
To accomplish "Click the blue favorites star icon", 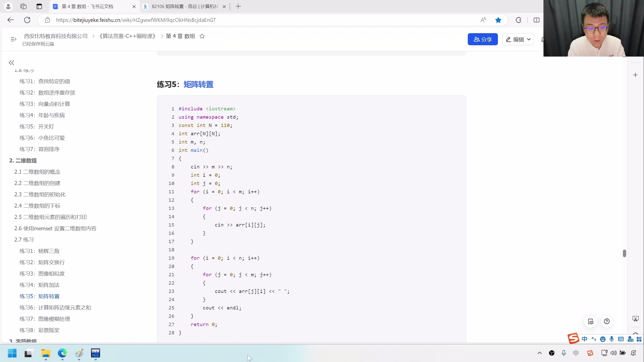I will pos(498,20).
